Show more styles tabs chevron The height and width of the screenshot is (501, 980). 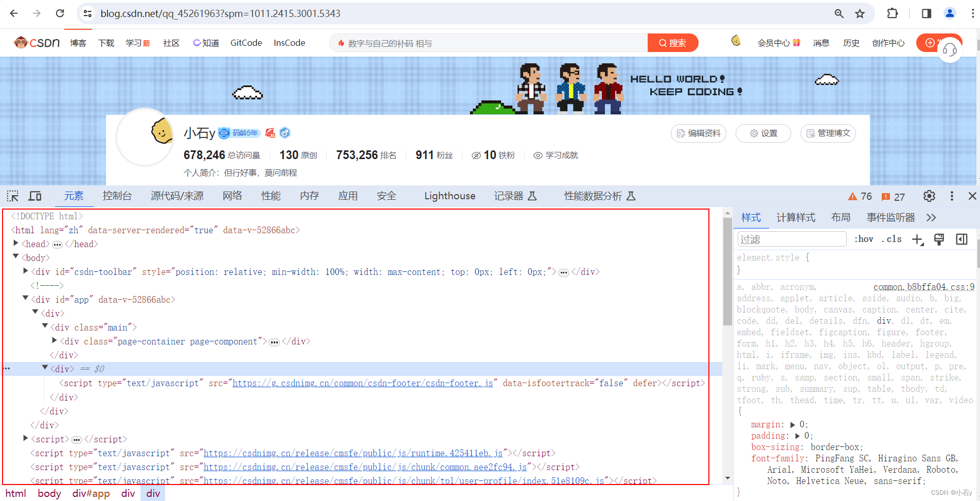[x=931, y=218]
